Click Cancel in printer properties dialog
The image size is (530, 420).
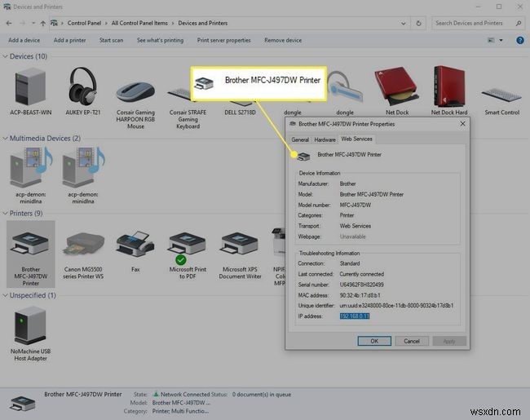[x=412, y=341]
